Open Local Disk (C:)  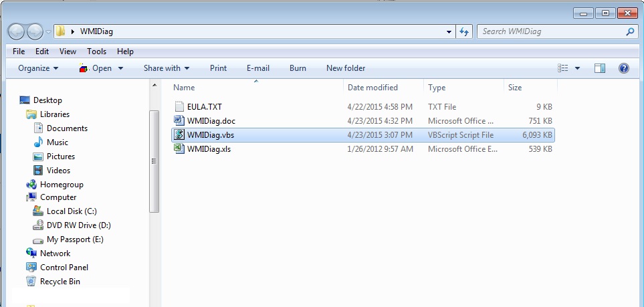tap(72, 211)
